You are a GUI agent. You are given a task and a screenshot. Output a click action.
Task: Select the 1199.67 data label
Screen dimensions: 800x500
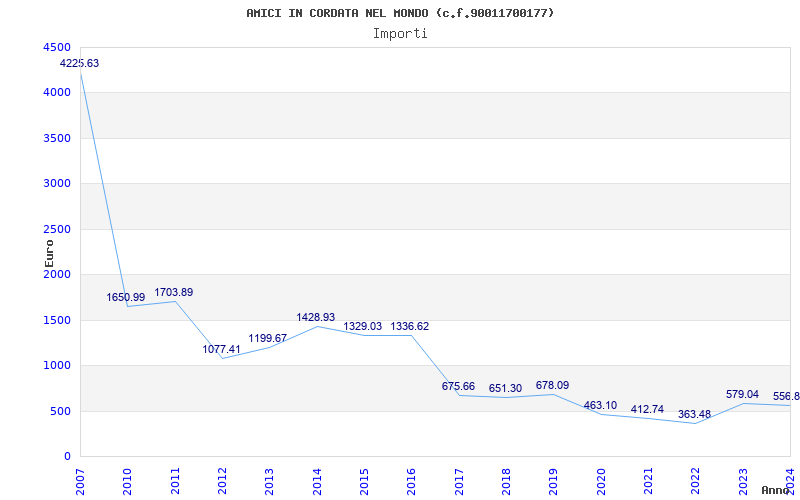[x=268, y=338]
